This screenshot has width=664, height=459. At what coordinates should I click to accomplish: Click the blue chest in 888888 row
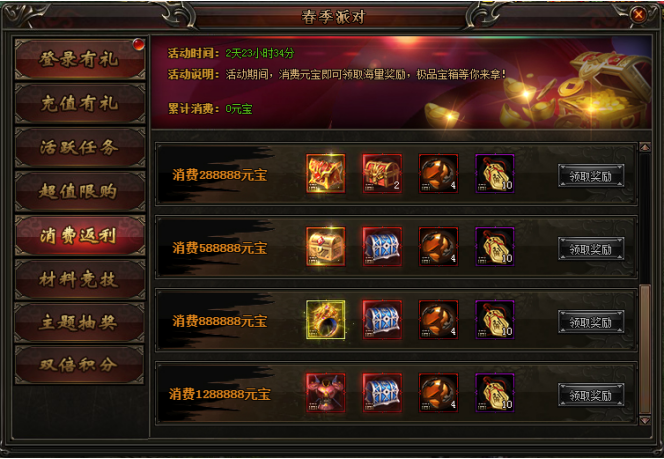point(382,320)
